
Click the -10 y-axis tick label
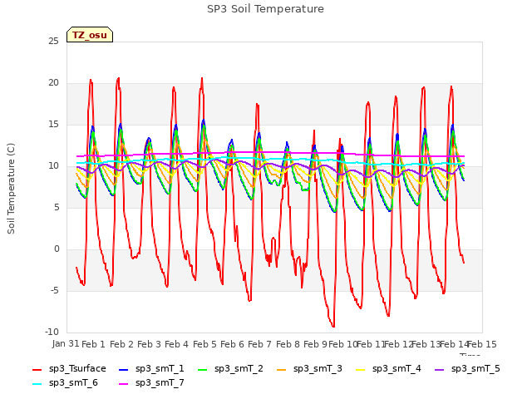click(52, 332)
